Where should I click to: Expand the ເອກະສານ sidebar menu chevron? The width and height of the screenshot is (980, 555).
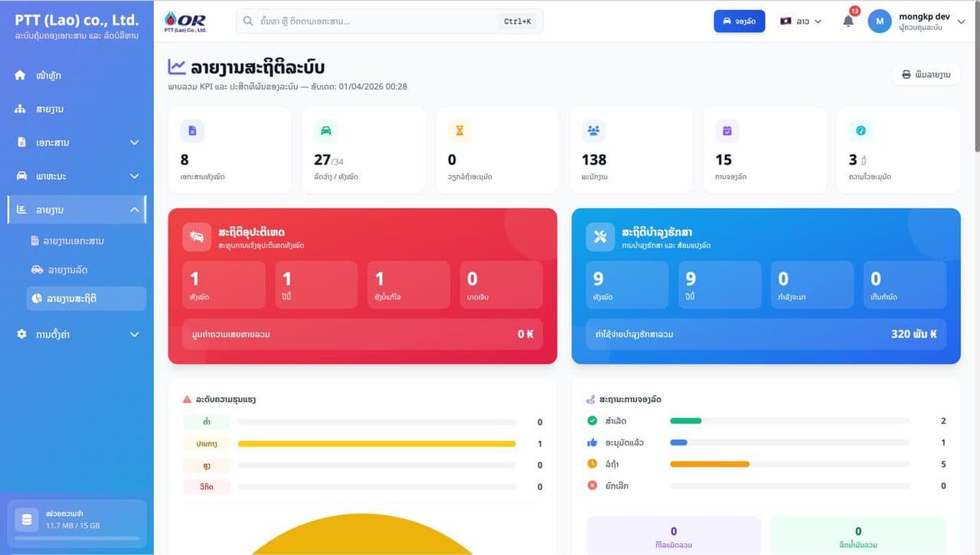[x=135, y=142]
